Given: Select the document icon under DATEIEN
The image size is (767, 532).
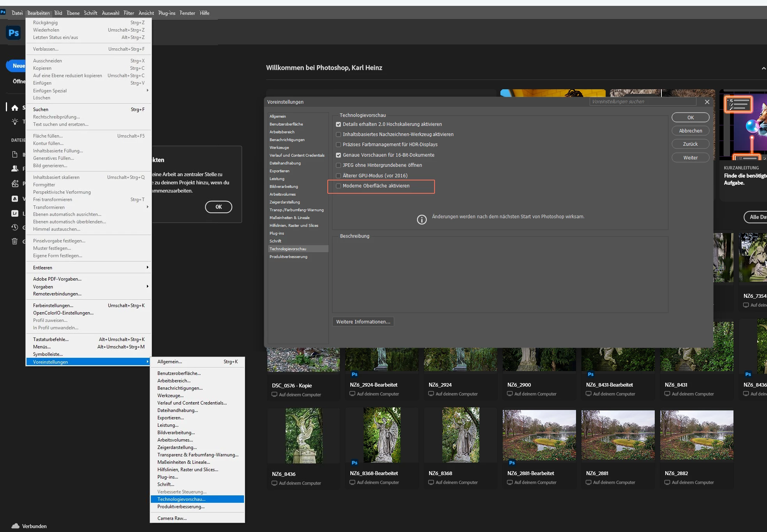Looking at the screenshot, I should [15, 155].
